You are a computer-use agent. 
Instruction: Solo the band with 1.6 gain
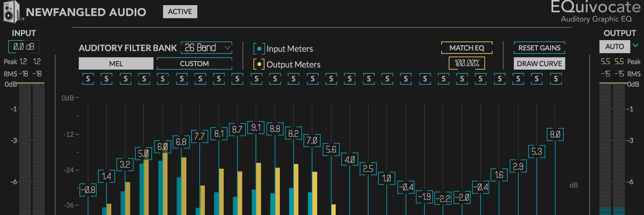[x=499, y=79]
